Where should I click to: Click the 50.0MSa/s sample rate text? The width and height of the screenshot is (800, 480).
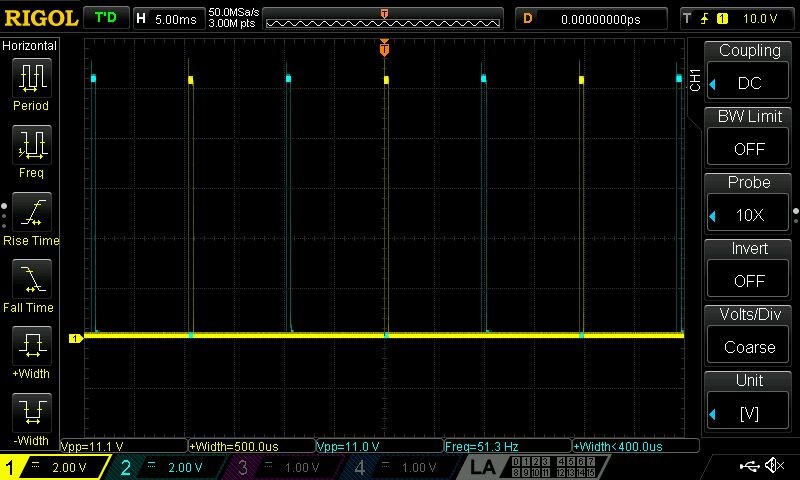(234, 12)
